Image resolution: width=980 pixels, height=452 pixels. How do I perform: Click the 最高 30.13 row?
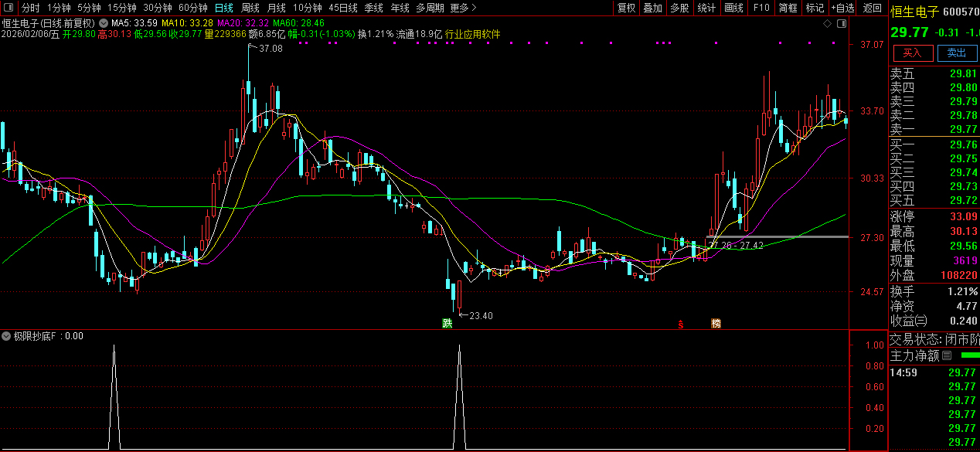pyautogui.click(x=934, y=231)
